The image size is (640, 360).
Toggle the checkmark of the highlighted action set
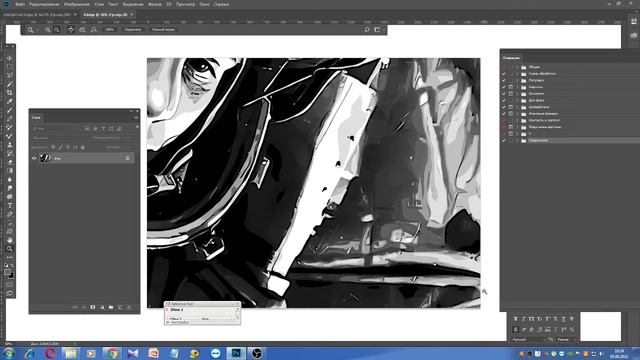coord(504,140)
